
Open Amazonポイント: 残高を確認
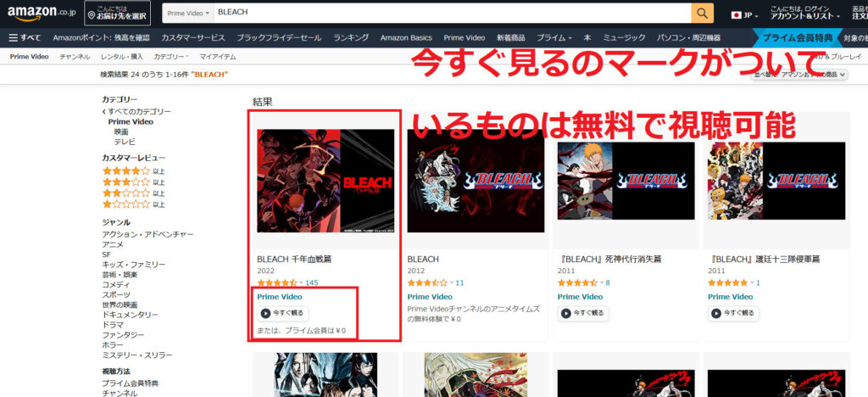[102, 37]
